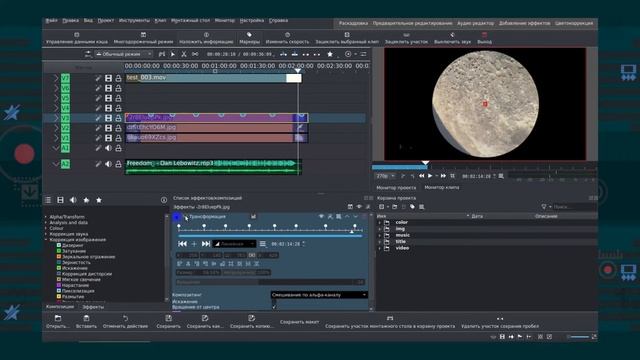Open the 270p preview resolution dropdown
The height and width of the screenshot is (360, 640).
coord(385,176)
